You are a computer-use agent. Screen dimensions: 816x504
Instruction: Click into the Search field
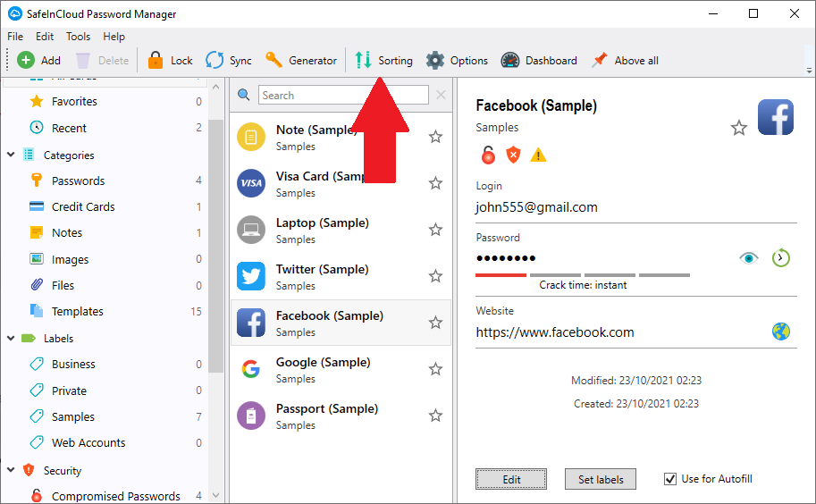point(343,96)
